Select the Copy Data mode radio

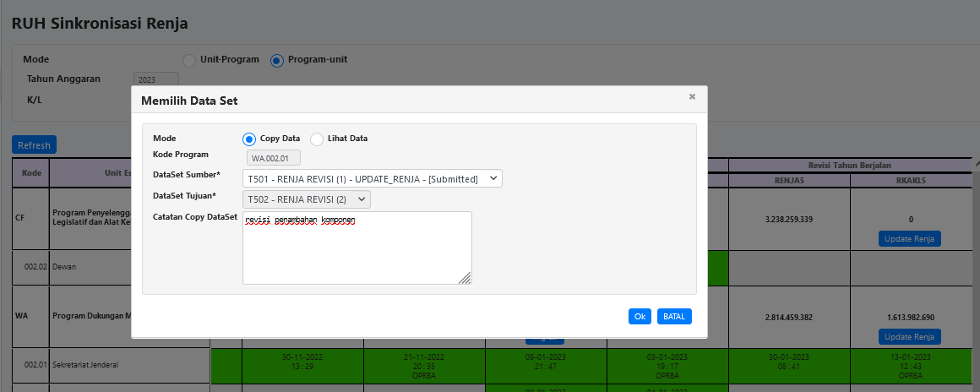click(249, 139)
